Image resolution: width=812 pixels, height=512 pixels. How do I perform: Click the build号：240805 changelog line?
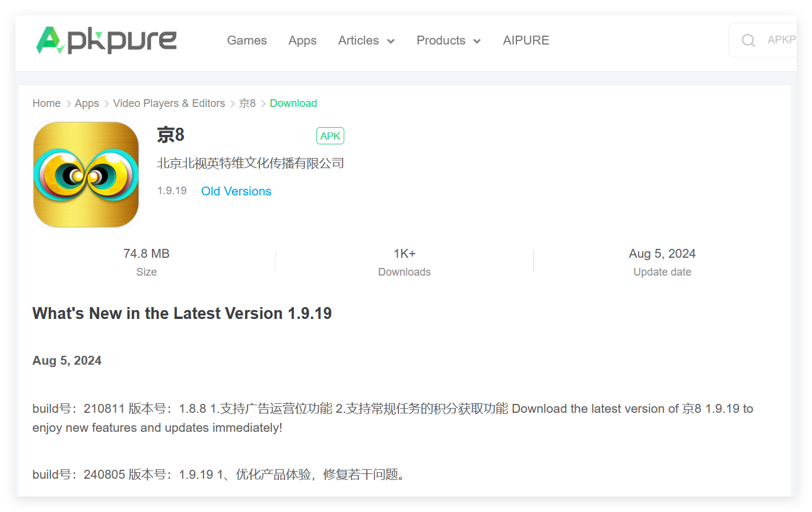tap(219, 475)
